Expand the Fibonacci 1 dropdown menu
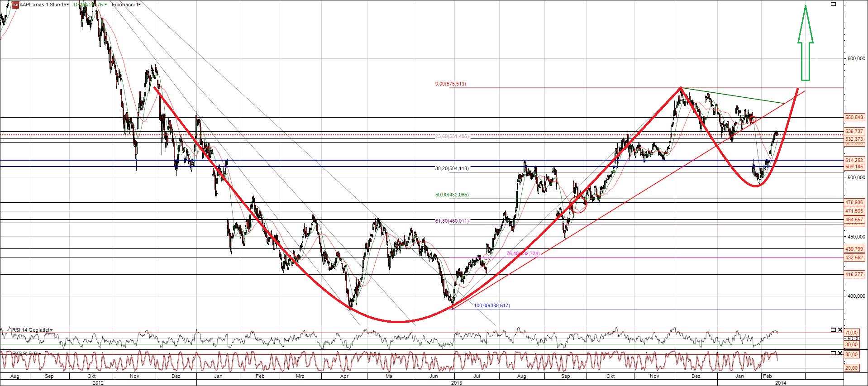This screenshot has height=386, width=868. (126, 5)
